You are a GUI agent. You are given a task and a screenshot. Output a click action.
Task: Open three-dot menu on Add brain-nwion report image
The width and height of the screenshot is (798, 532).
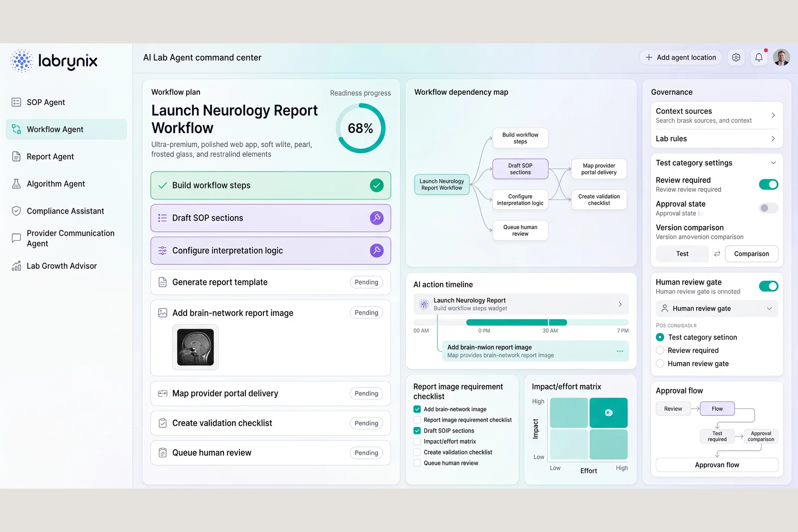pyautogui.click(x=620, y=351)
